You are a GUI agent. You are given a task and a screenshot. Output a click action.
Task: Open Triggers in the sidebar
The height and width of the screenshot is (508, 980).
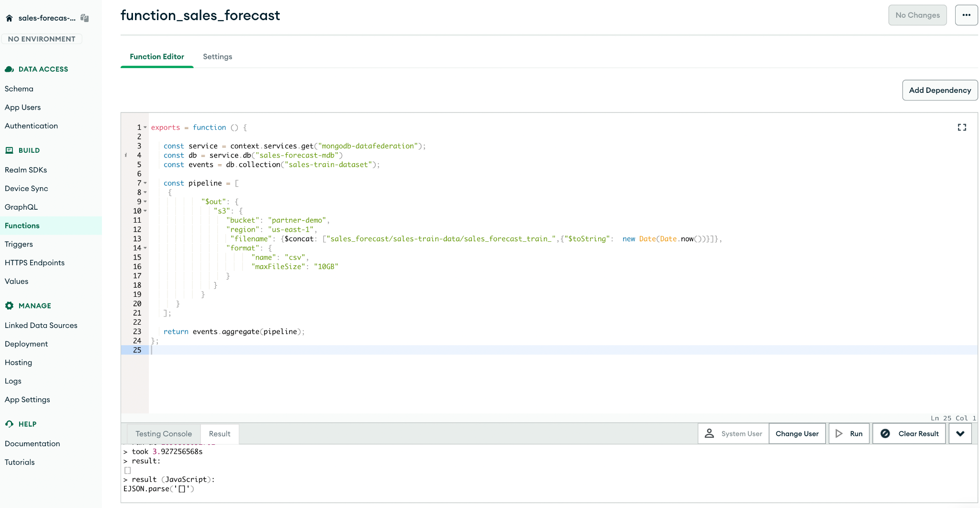click(x=19, y=244)
